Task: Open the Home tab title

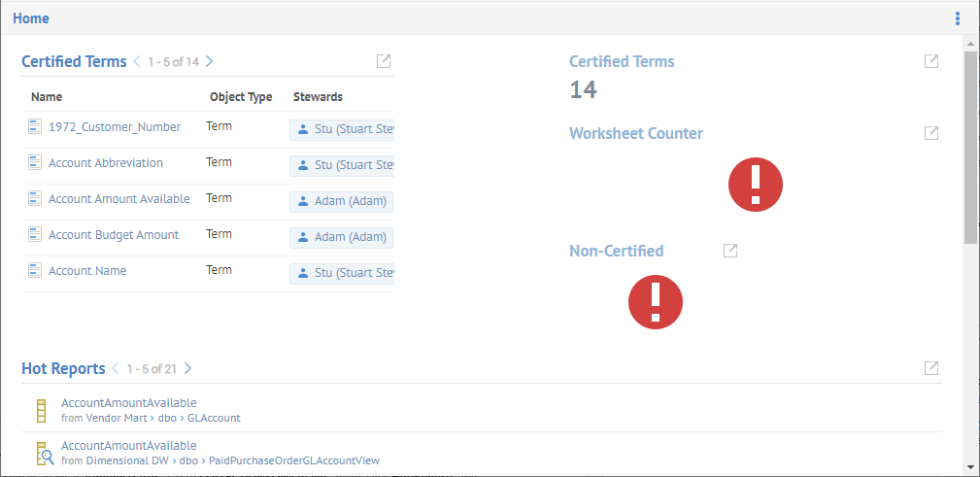Action: 31,18
